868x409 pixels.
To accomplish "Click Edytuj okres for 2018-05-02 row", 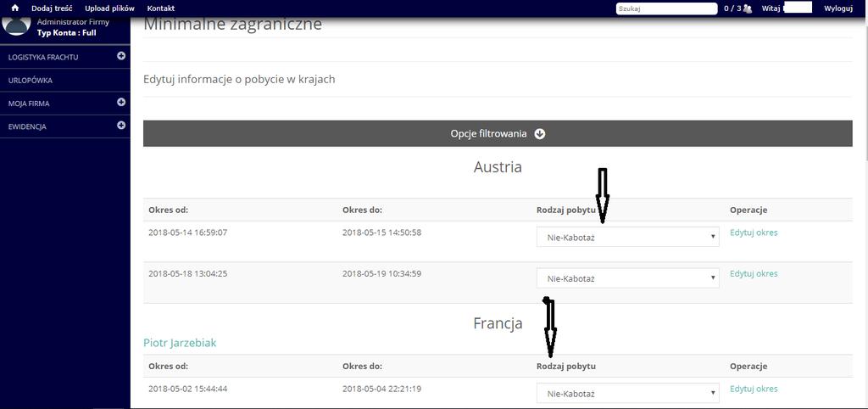I will click(754, 389).
